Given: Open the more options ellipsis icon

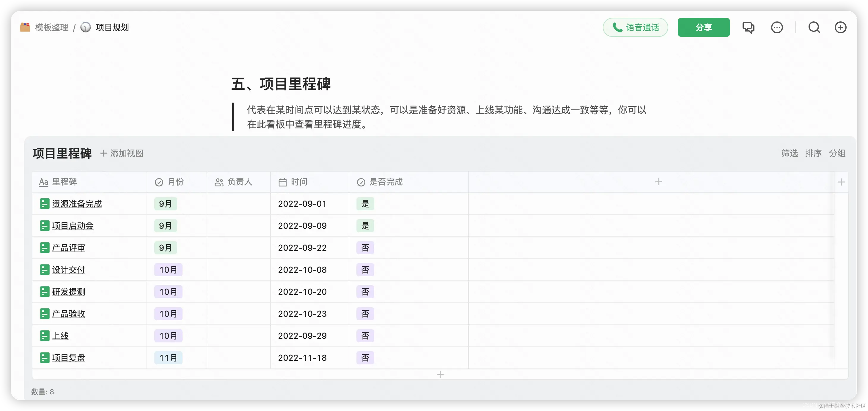Looking at the screenshot, I should tap(777, 27).
